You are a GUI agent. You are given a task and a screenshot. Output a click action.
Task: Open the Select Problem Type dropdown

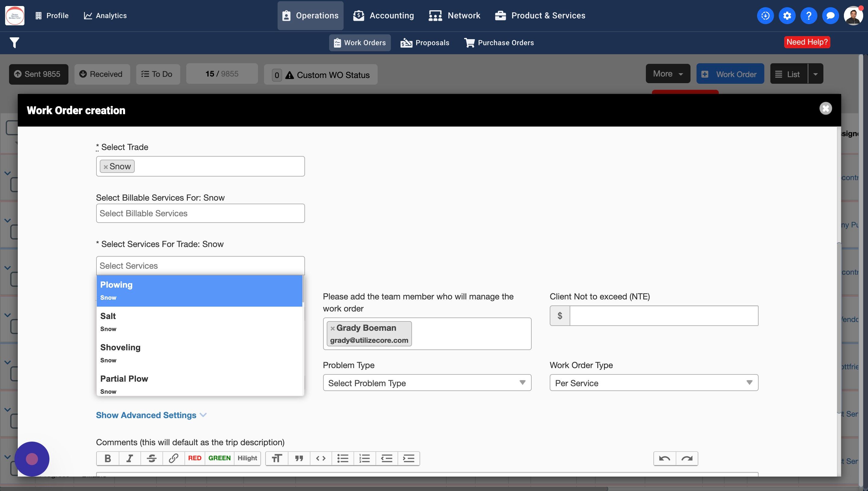pos(427,383)
